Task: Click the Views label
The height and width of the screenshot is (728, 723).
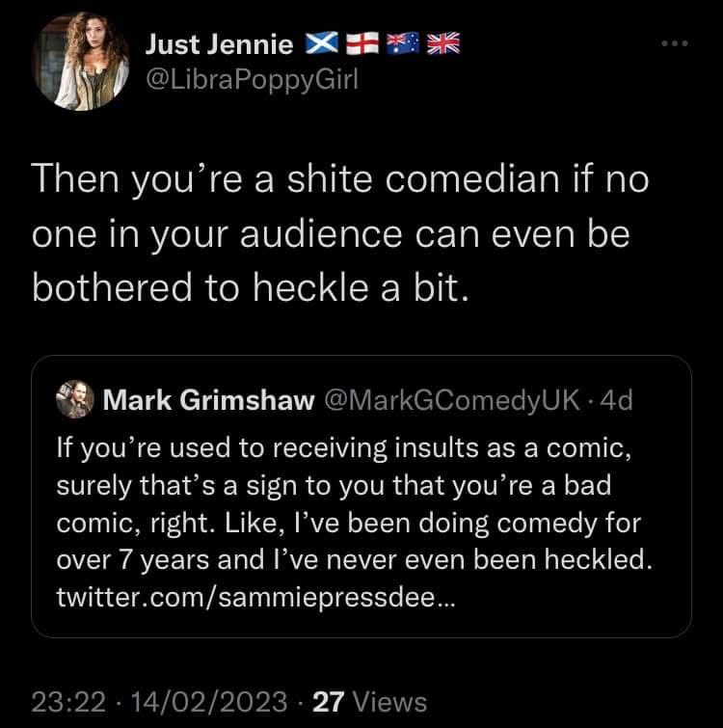Action: (x=389, y=701)
